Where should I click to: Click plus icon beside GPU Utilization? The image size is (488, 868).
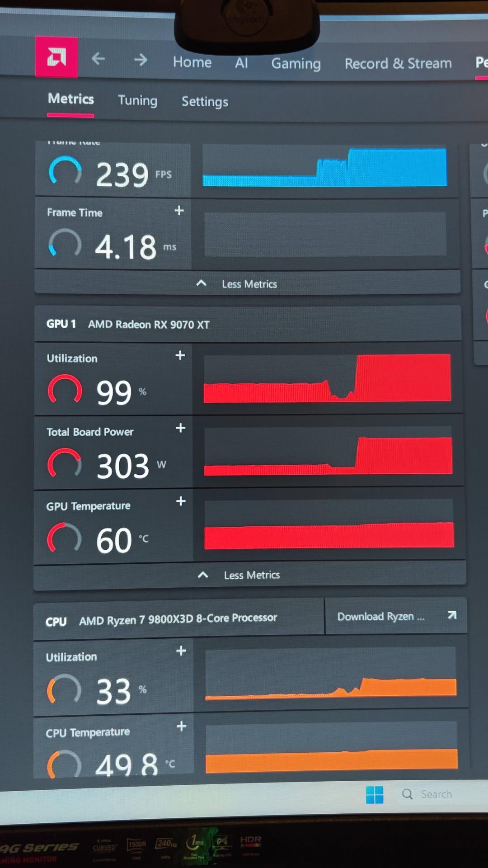(180, 356)
